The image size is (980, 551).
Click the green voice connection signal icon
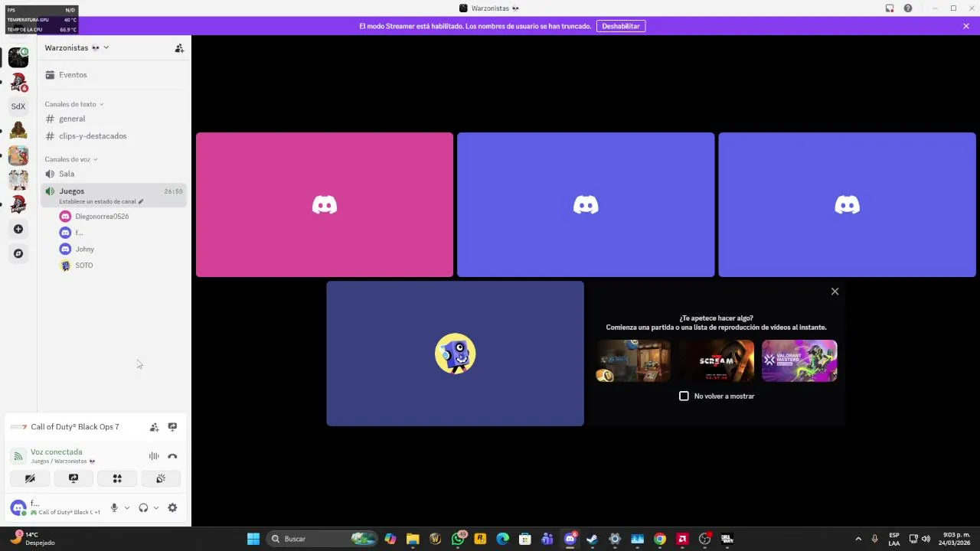[18, 456]
